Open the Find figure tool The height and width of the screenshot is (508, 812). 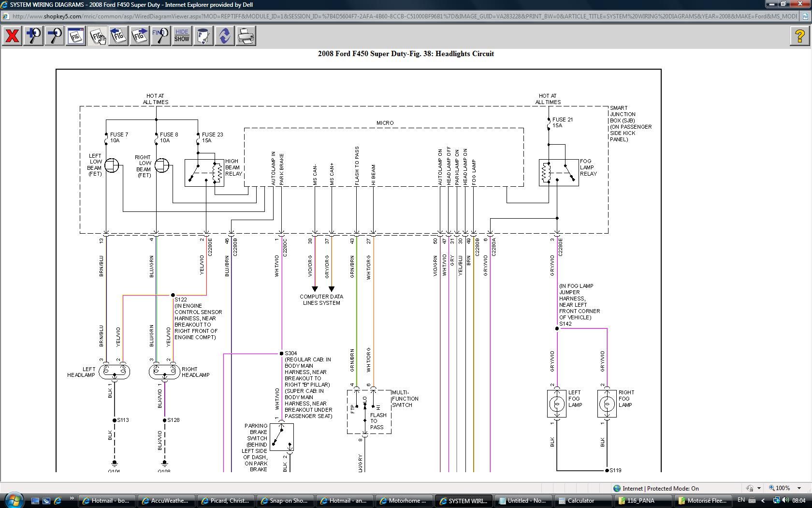(x=160, y=35)
